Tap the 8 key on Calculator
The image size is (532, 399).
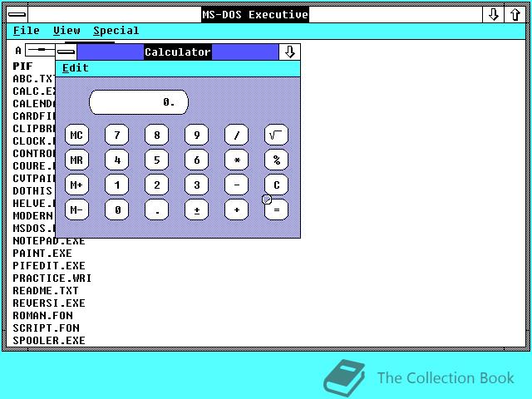(x=157, y=135)
